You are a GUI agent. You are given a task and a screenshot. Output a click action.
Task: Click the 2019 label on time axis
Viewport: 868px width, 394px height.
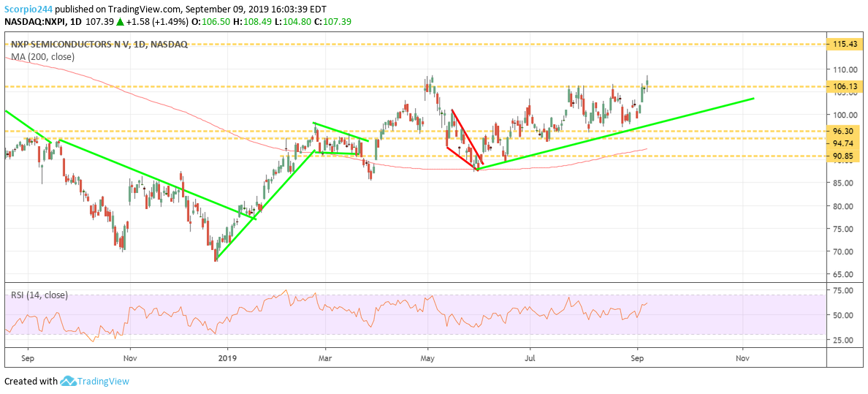tap(227, 358)
